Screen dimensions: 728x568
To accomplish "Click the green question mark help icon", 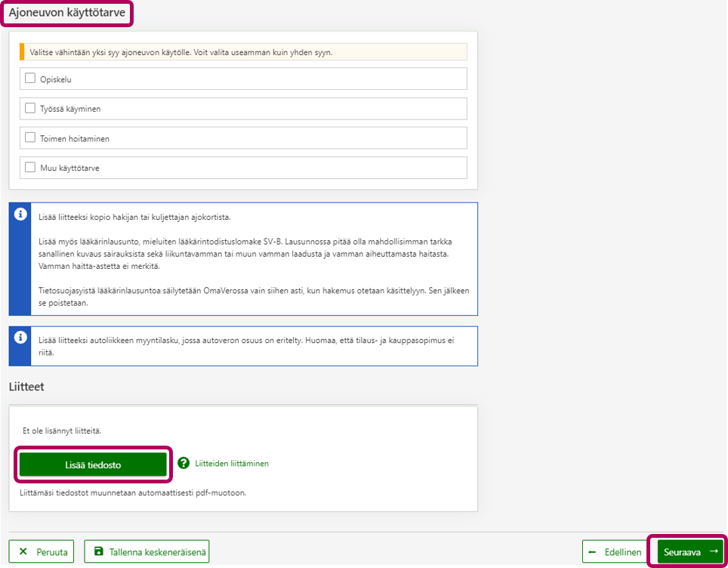I will pyautogui.click(x=183, y=463).
